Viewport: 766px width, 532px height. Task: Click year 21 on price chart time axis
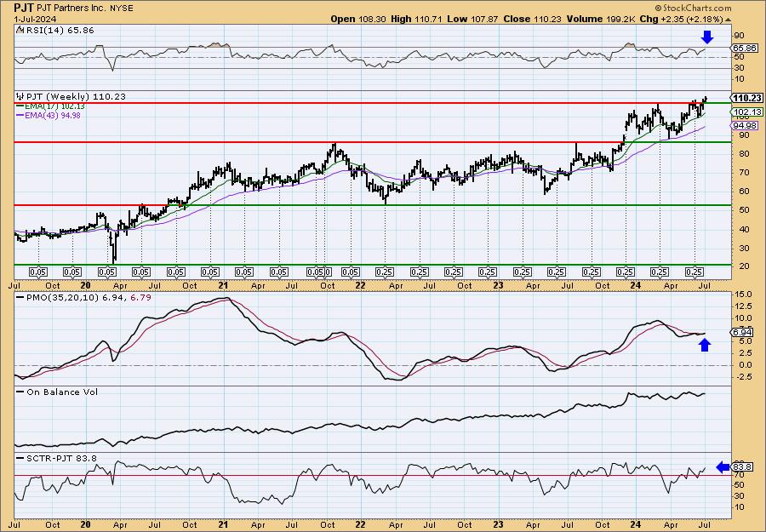point(223,285)
